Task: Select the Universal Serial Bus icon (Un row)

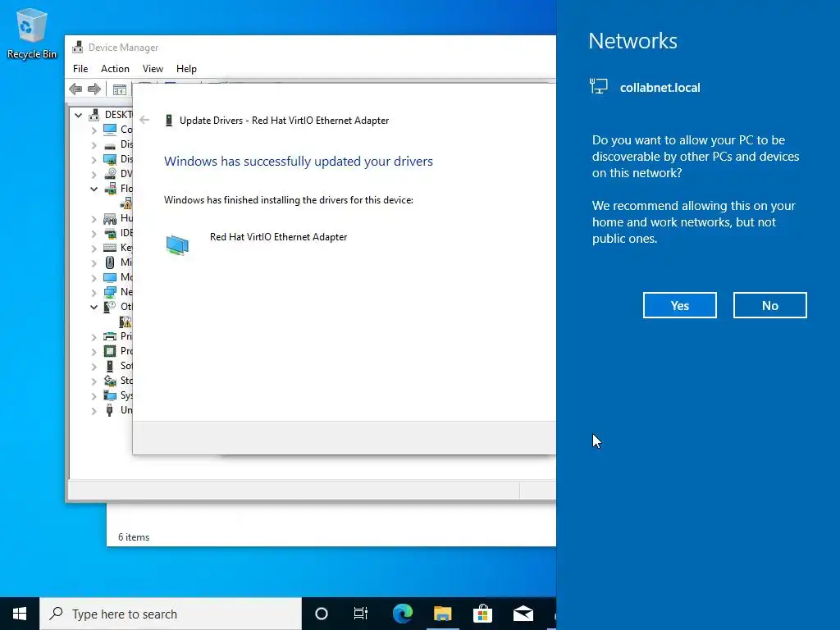Action: pyautogui.click(x=110, y=410)
